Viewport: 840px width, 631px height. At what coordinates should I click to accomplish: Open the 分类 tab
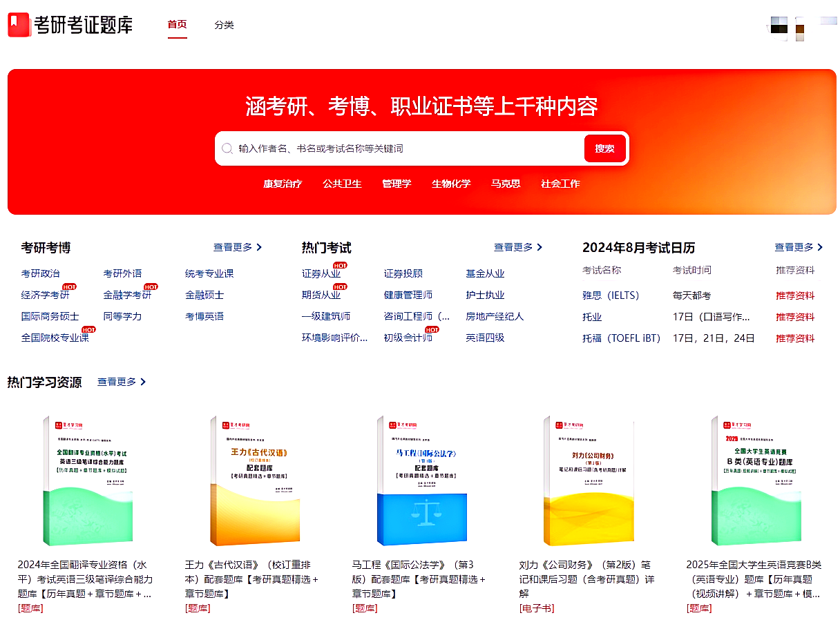pos(224,25)
